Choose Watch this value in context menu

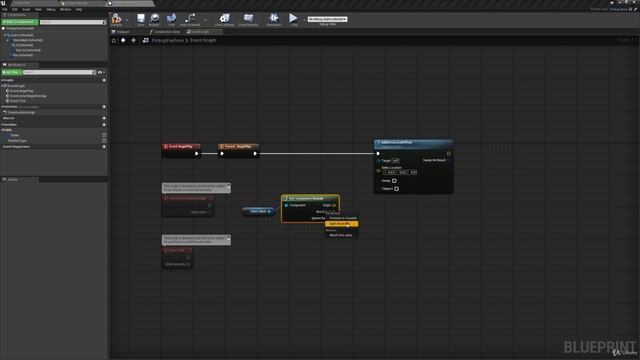pyautogui.click(x=341, y=235)
